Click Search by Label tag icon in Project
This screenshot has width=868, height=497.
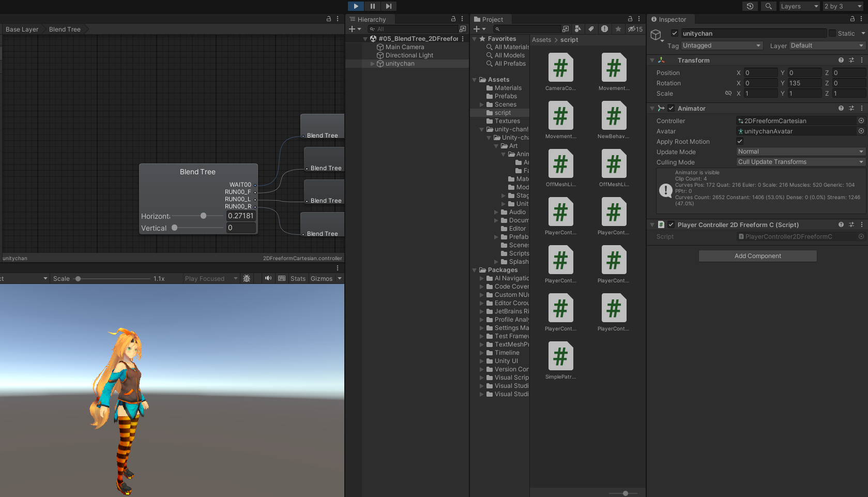point(591,29)
